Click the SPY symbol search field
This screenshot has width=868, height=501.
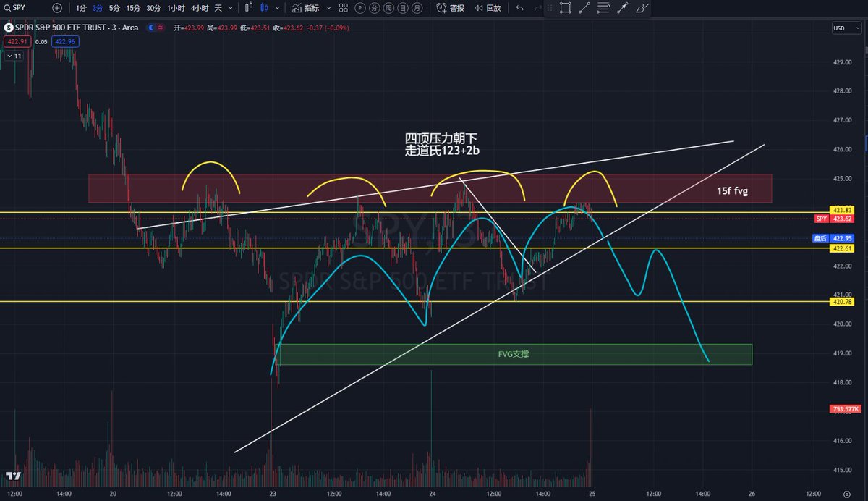(x=22, y=8)
